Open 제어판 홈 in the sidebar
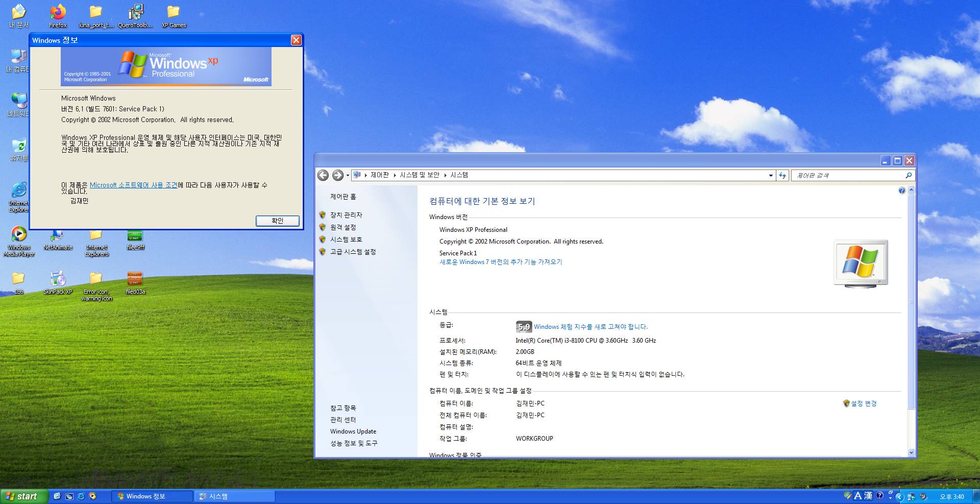Screen dimensions: 980x504 (343, 197)
